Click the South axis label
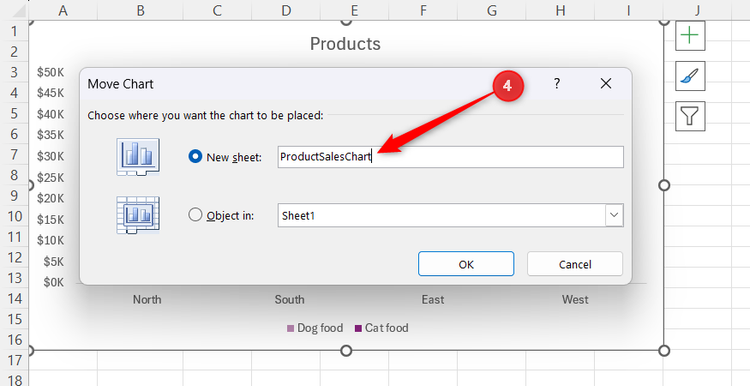 (289, 299)
